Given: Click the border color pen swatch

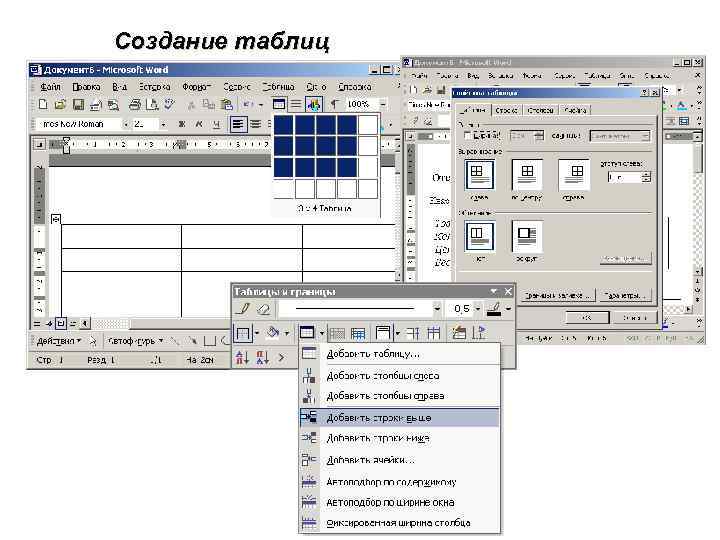Looking at the screenshot, I should pos(494,309).
